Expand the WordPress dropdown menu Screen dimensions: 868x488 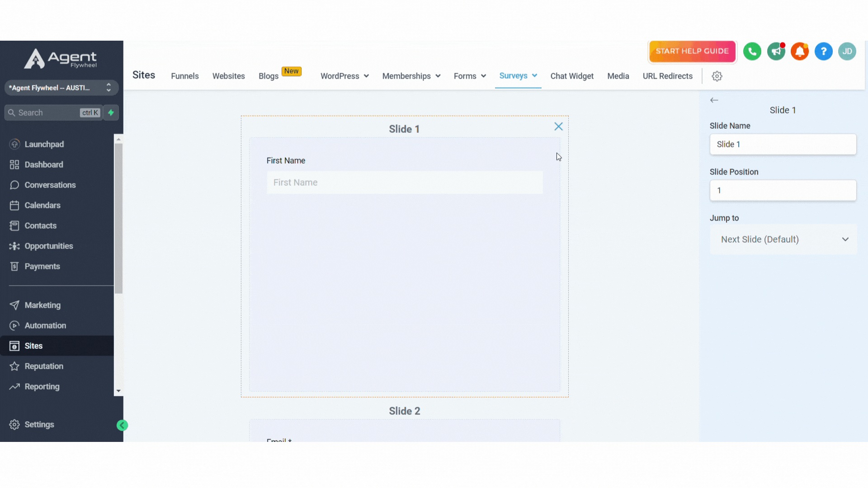pyautogui.click(x=344, y=76)
